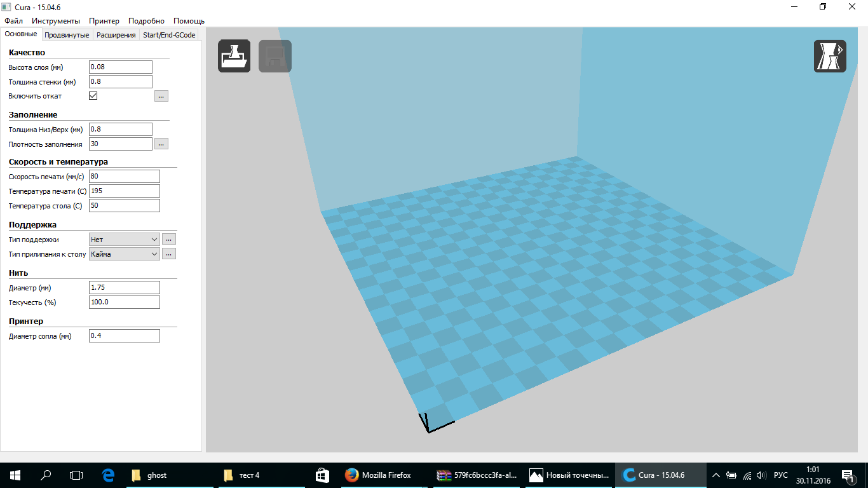The width and height of the screenshot is (868, 488).
Task: Switch to the Продвинутые tab
Action: (67, 35)
